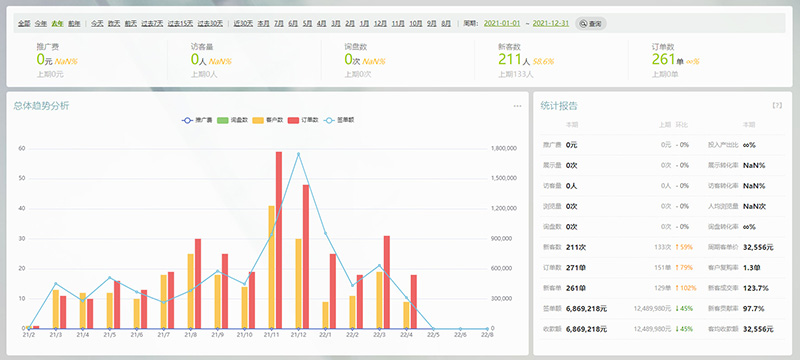Image resolution: width=800 pixels, height=360 pixels.
Task: Click the 访客量 0人 summary value
Action: pos(199,60)
